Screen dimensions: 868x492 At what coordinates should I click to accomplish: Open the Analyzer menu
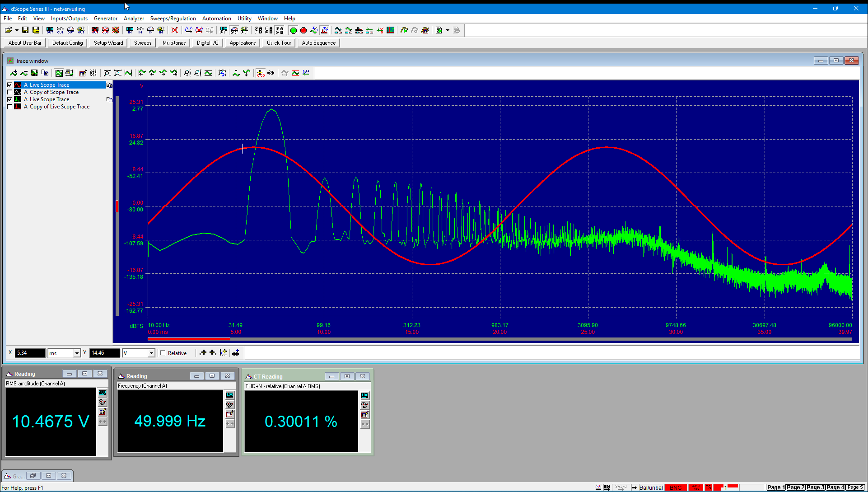tap(134, 19)
